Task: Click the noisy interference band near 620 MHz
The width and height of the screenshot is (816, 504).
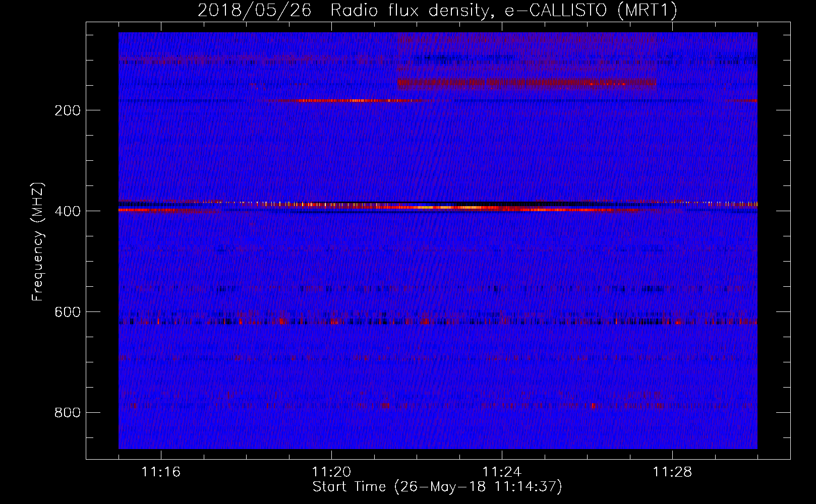Action: click(x=438, y=321)
